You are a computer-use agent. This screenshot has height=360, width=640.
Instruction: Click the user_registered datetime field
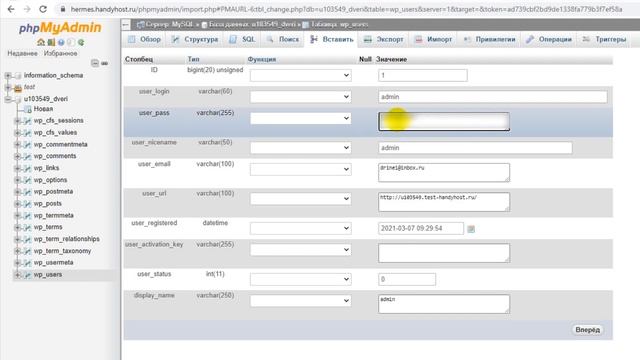(x=421, y=229)
